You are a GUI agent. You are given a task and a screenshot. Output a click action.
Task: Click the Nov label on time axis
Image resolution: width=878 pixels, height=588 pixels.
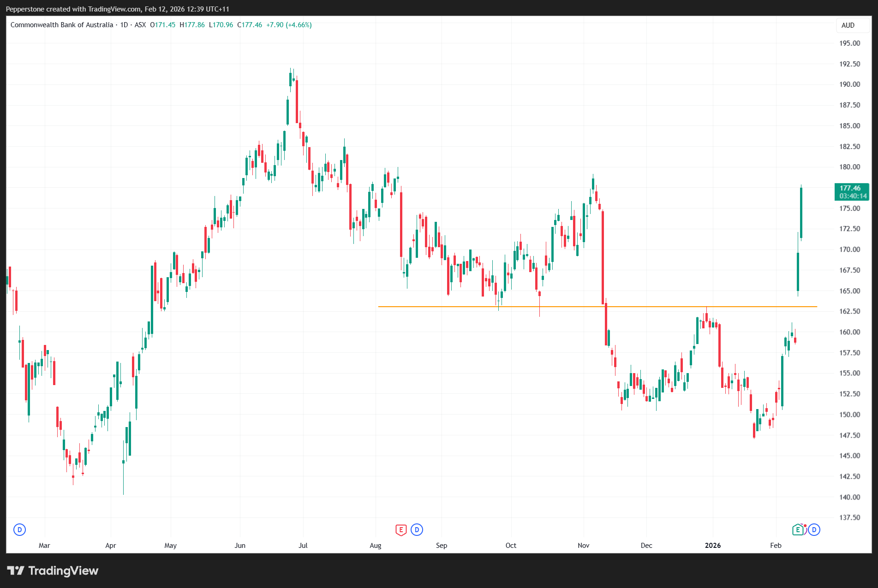coord(583,546)
